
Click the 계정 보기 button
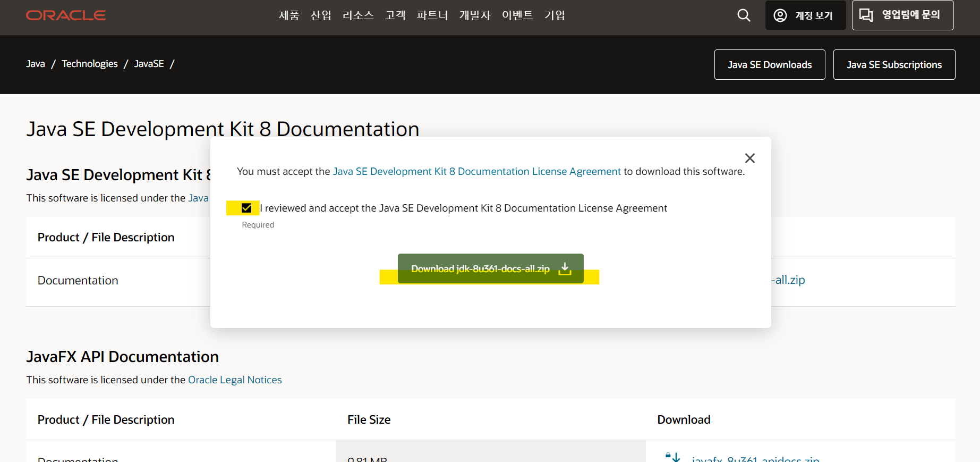coord(805,15)
